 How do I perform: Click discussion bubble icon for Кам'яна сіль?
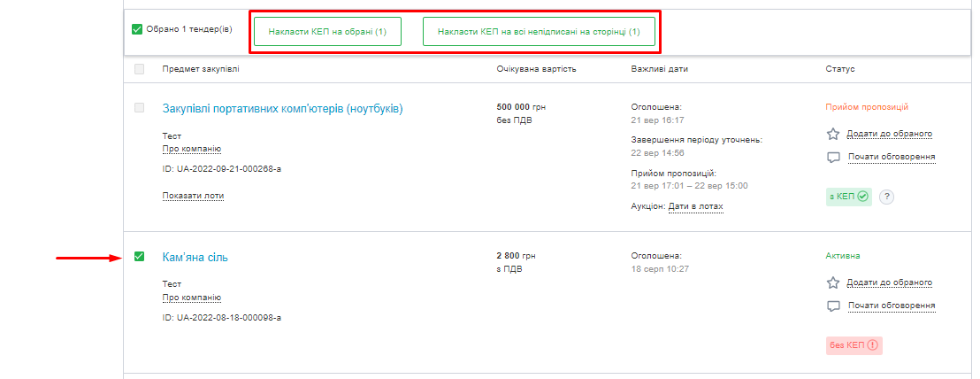click(832, 306)
